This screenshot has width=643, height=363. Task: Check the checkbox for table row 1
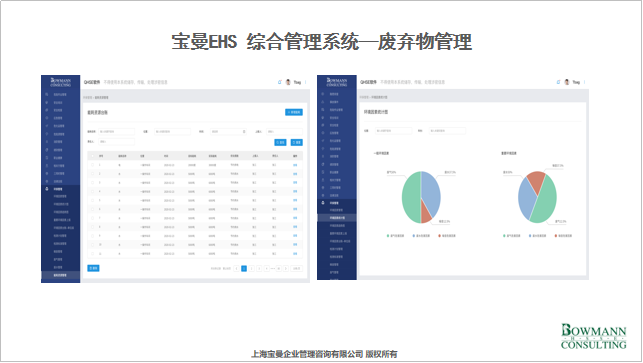tap(92, 165)
